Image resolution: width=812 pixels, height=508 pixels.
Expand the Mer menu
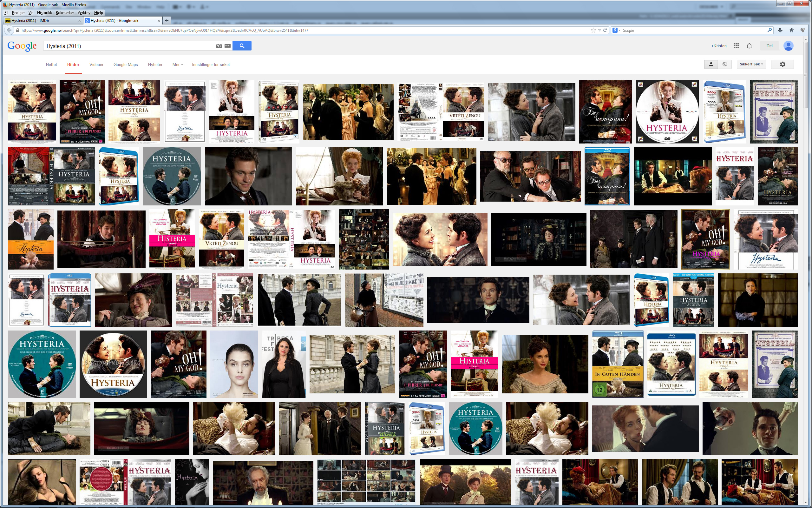coord(178,64)
